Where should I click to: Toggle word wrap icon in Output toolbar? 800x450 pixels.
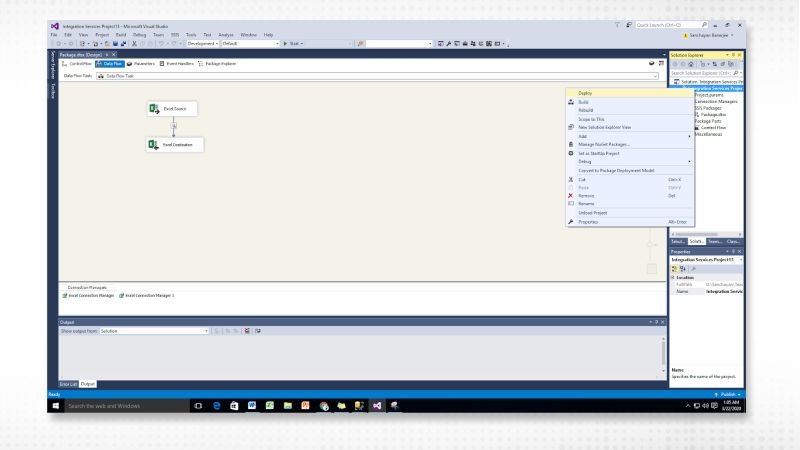pos(258,331)
